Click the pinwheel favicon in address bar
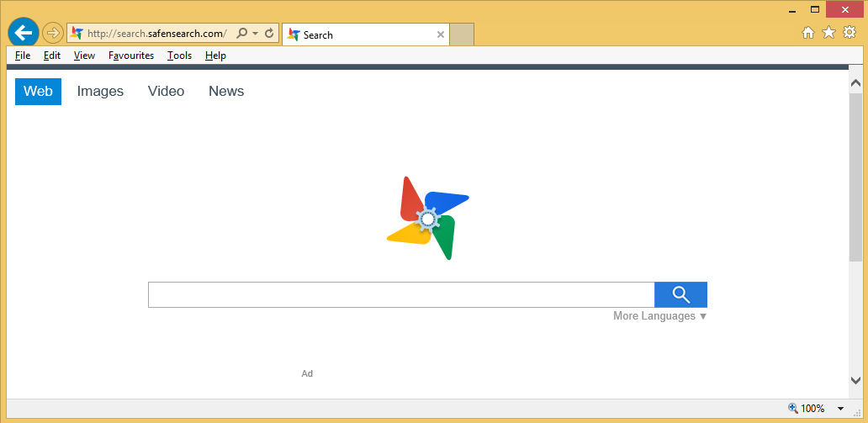The height and width of the screenshot is (423, 868). [x=77, y=34]
